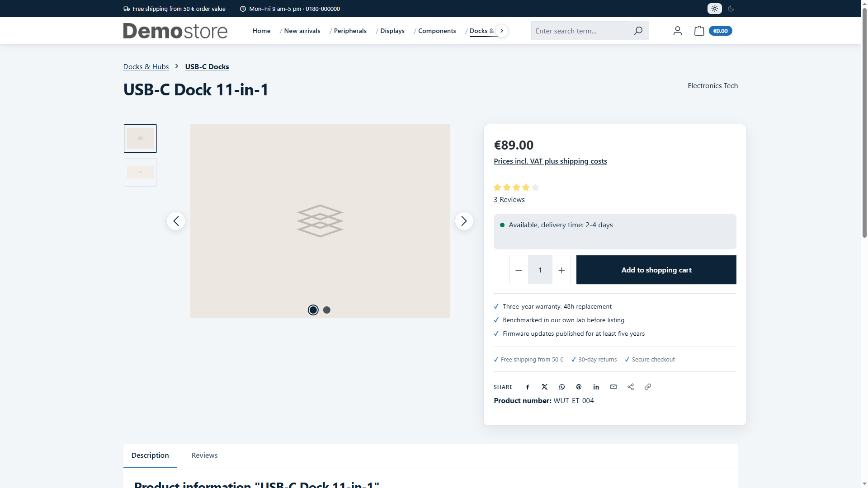Open the Description tab
The width and height of the screenshot is (868, 488).
[150, 455]
